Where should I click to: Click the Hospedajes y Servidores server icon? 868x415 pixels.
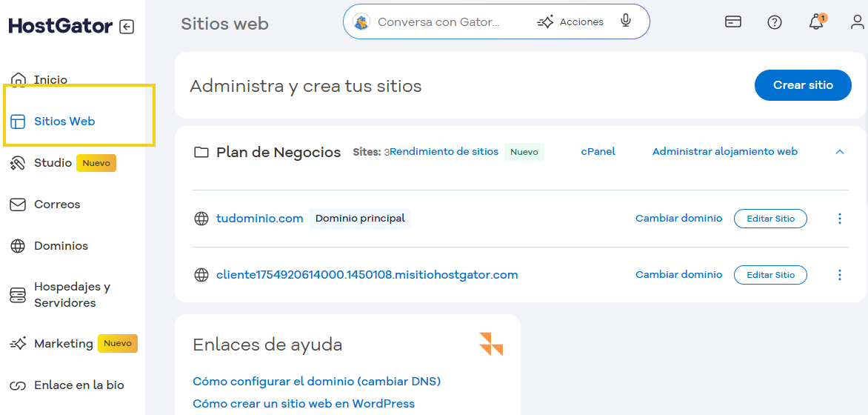click(x=19, y=295)
